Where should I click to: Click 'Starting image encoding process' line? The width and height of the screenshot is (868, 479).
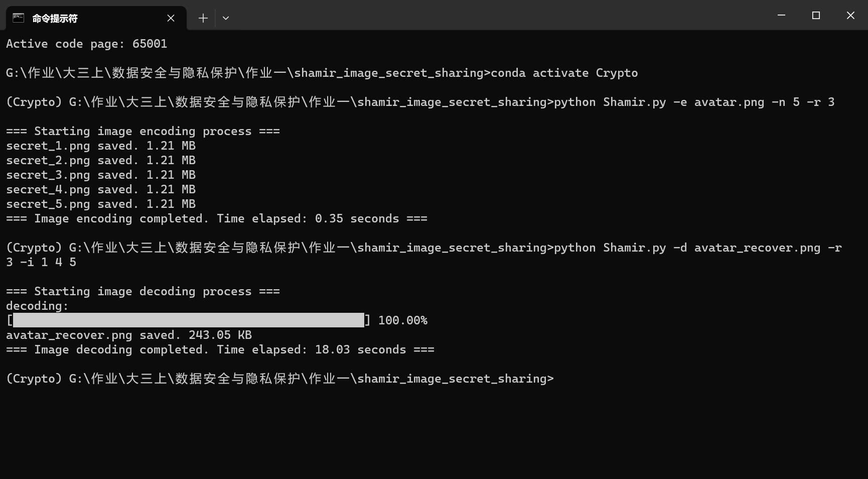[x=143, y=131]
